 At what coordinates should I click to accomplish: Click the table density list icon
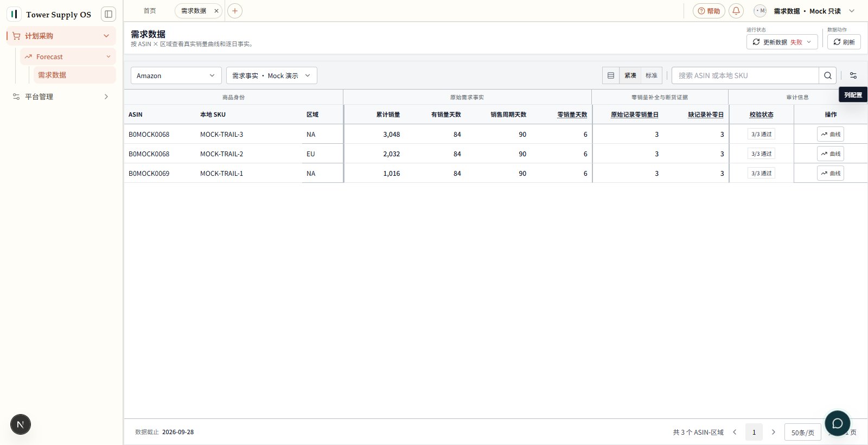tap(611, 75)
